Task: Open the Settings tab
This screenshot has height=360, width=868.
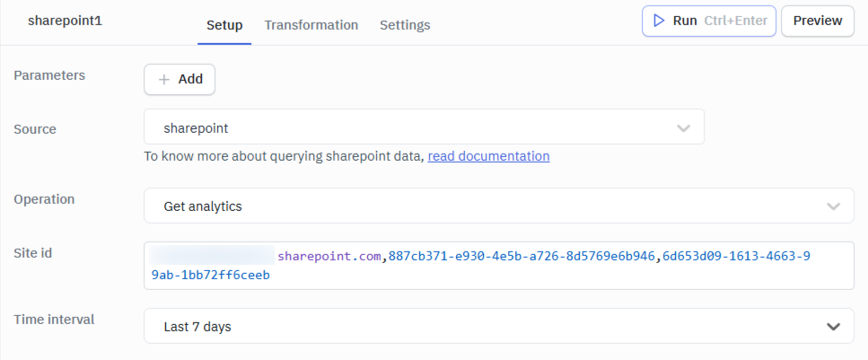Action: 405,25
